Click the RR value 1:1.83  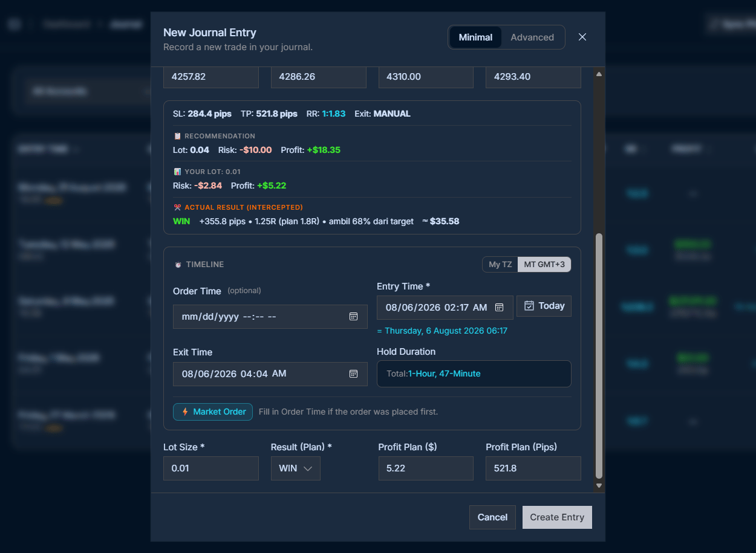coord(334,114)
